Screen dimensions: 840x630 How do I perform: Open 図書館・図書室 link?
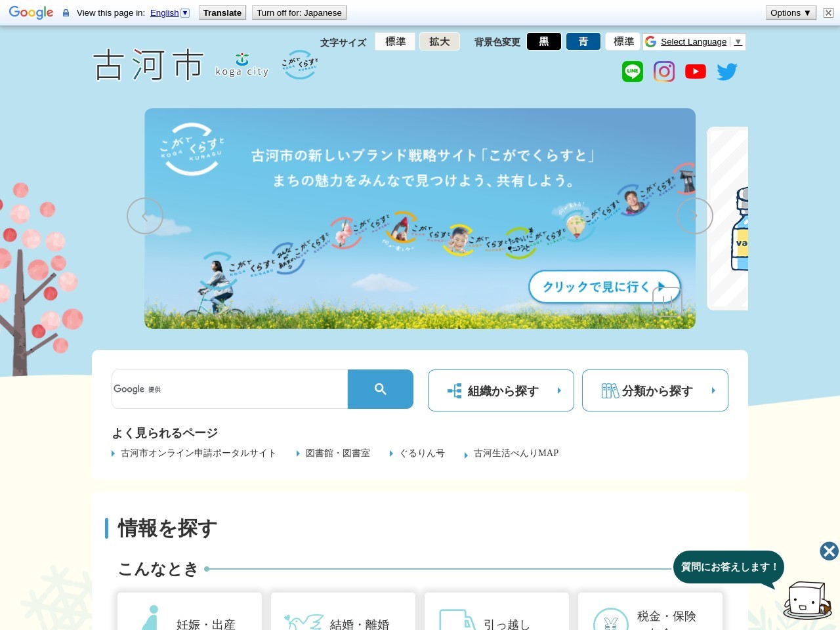coord(338,453)
